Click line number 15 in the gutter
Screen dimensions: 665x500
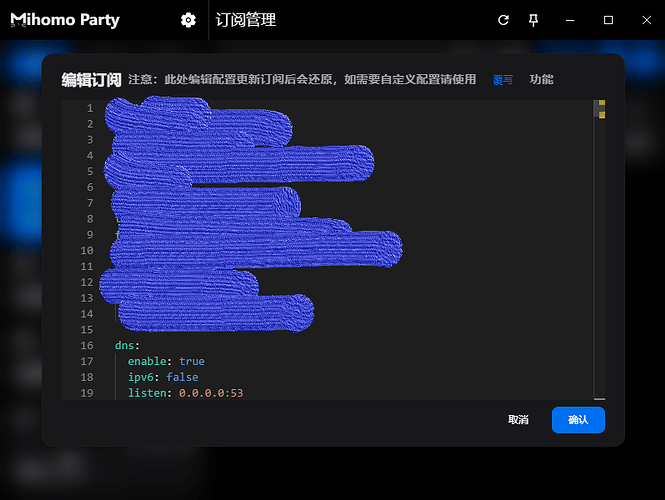[x=87, y=330]
